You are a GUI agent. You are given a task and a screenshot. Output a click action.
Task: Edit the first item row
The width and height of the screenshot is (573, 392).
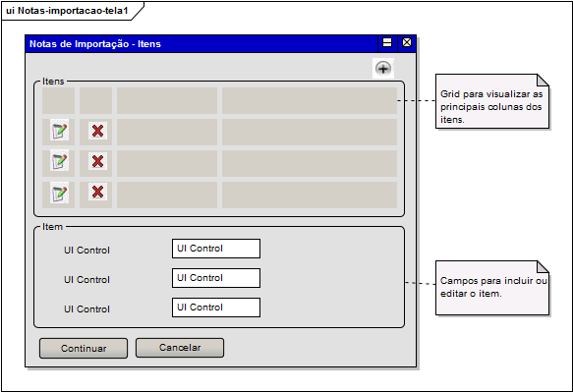click(59, 130)
